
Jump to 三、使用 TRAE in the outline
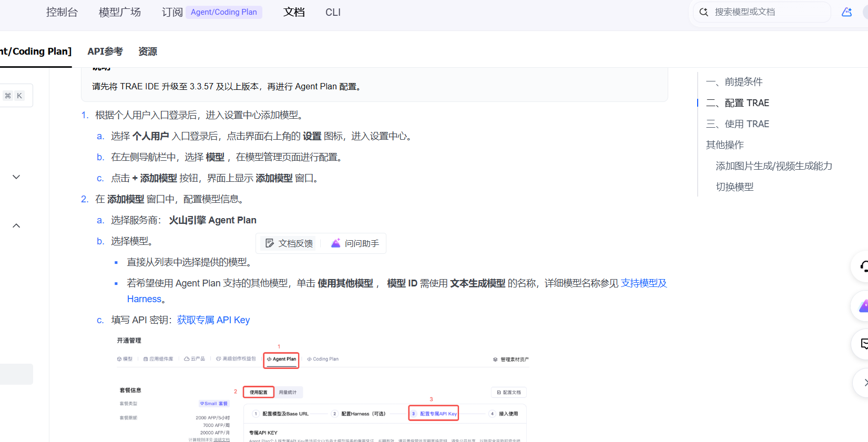[x=738, y=124]
